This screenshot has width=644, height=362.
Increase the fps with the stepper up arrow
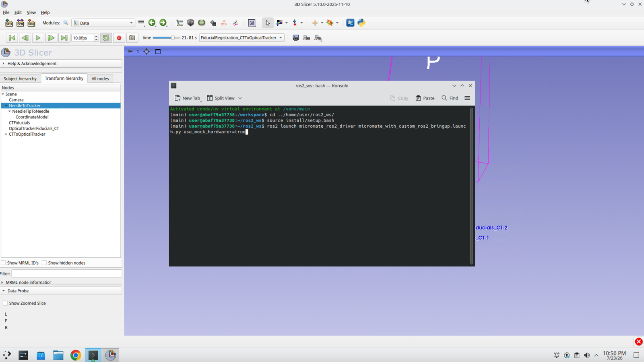(96, 36)
